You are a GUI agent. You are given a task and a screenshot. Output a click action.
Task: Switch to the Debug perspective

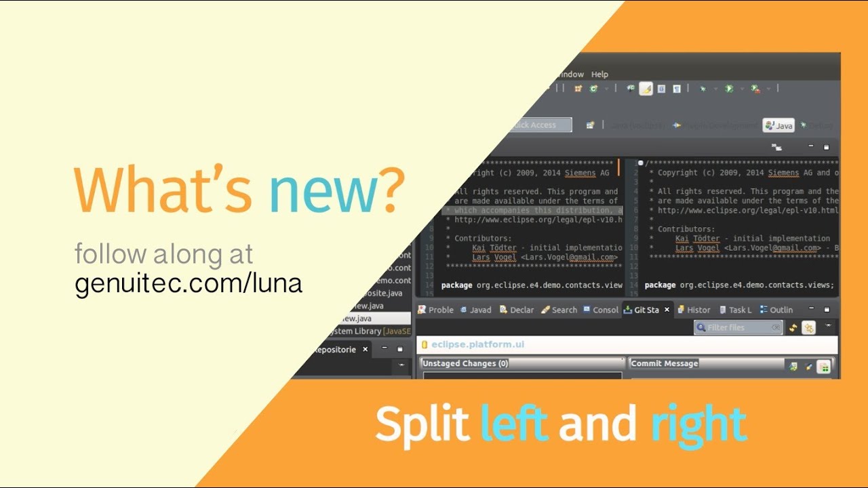click(816, 125)
